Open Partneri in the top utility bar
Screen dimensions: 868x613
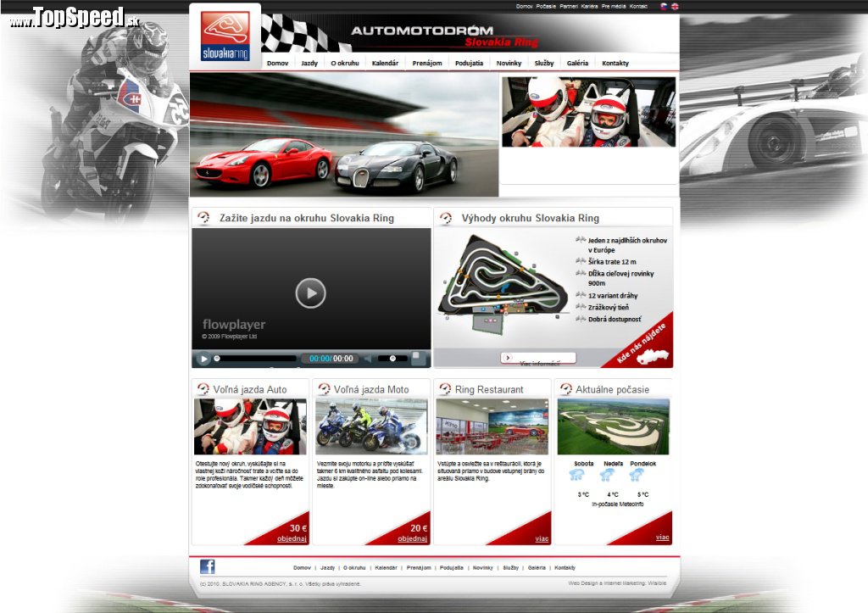point(569,7)
